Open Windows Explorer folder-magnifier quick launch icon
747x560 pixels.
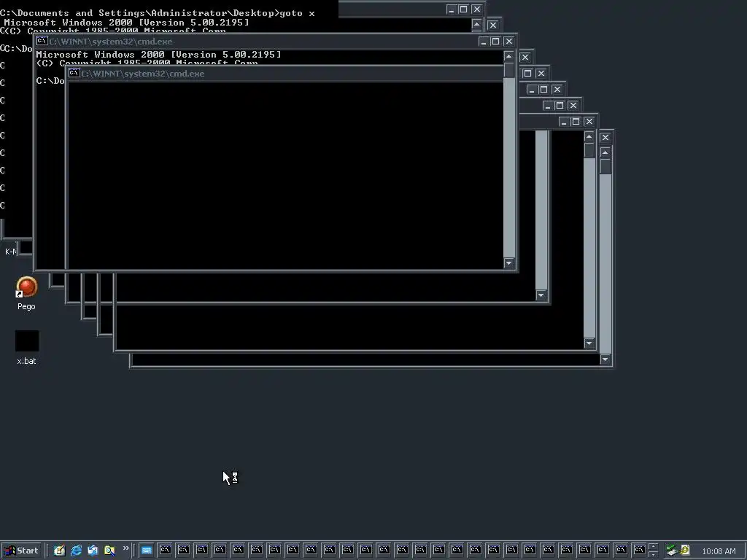[x=109, y=551]
